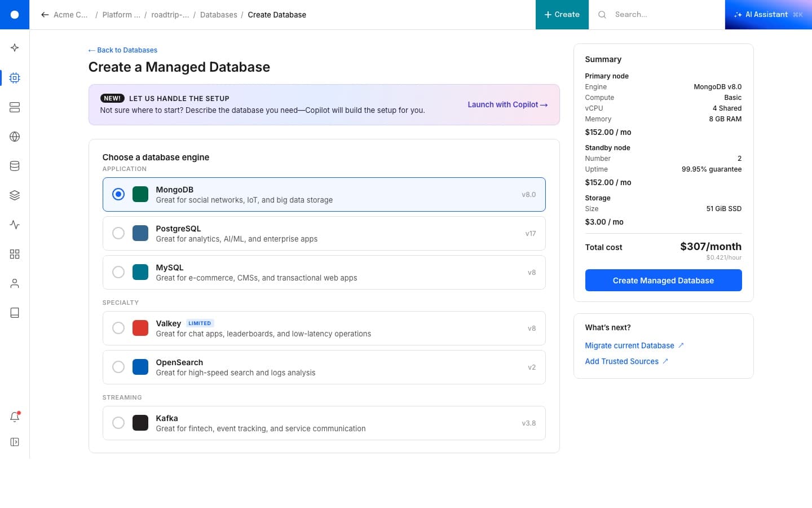Image resolution: width=812 pixels, height=508 pixels.
Task: Click the $307/month total cost text
Action: coord(710,247)
